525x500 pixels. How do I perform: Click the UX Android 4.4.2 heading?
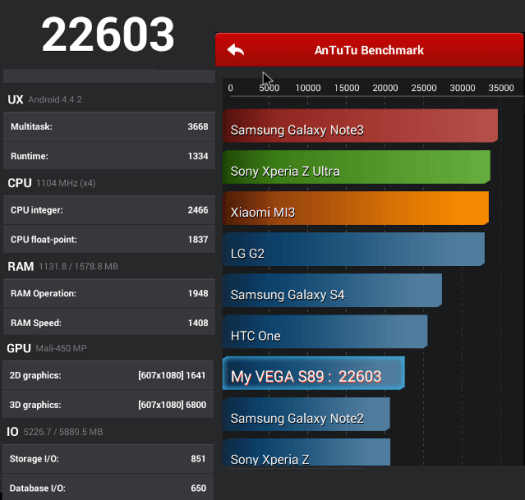pyautogui.click(x=45, y=99)
